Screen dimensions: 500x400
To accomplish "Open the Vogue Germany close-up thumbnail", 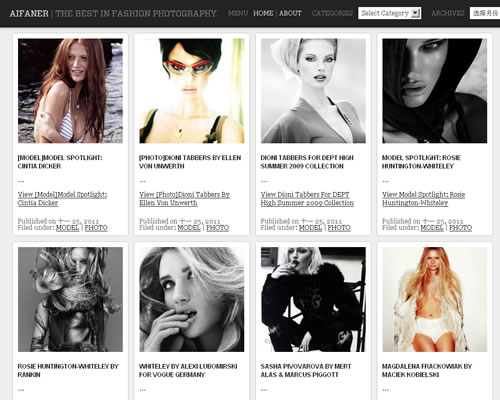I will 192,299.
